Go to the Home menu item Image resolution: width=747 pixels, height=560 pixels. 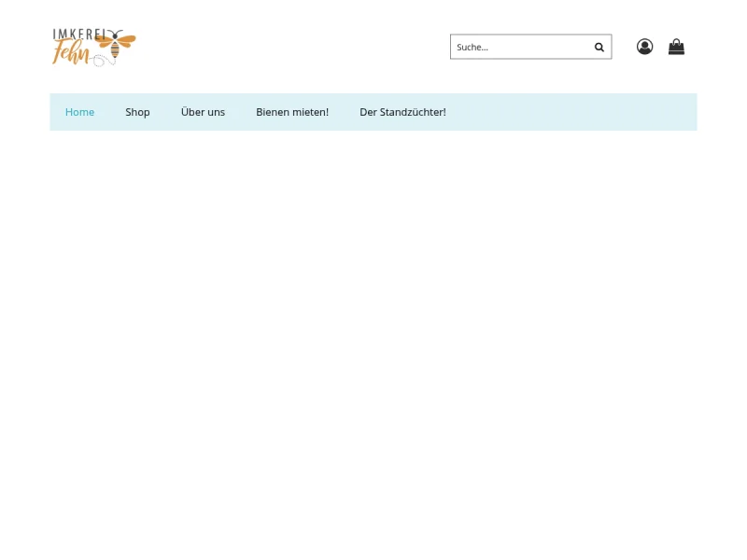coord(79,112)
